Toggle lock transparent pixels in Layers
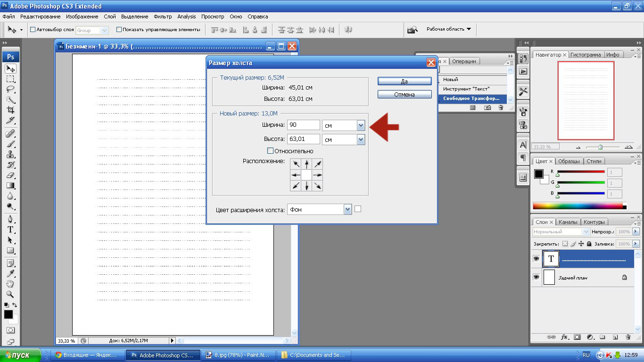644x362 pixels. 565,244
